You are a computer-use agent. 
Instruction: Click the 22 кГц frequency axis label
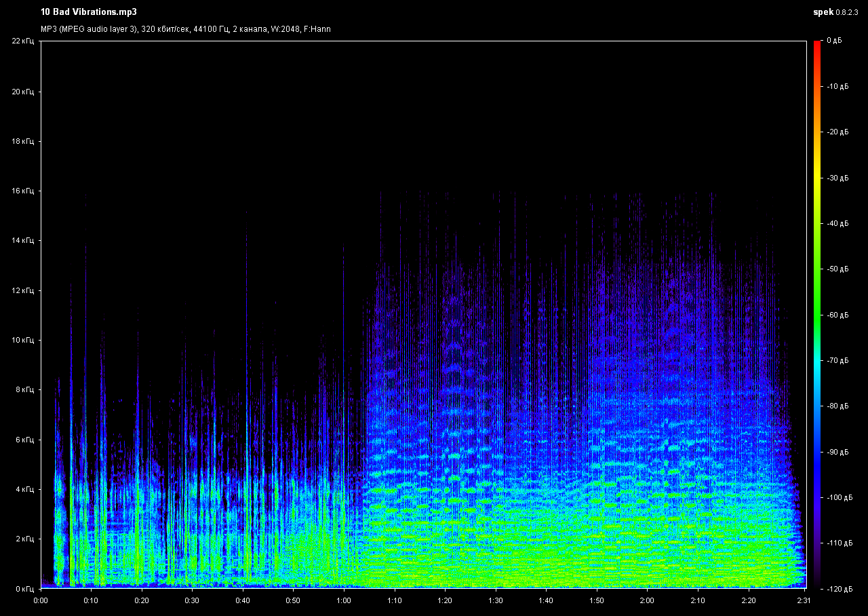[x=22, y=41]
